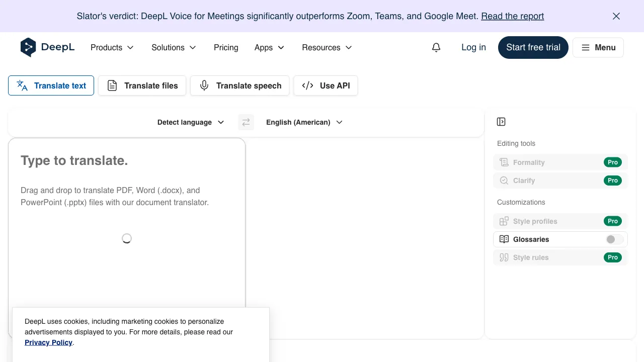Viewport: 644px width, 362px height.
Task: Click the Style rules customization
Action: pyautogui.click(x=560, y=257)
